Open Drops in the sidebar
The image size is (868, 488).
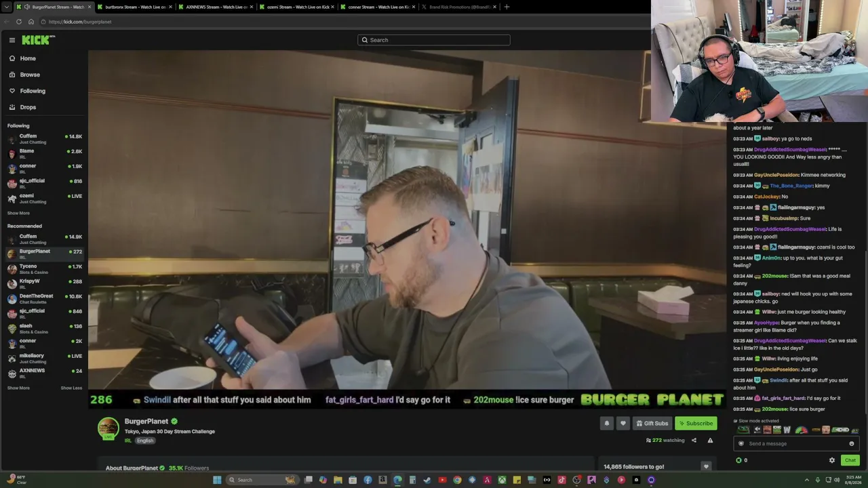click(x=28, y=107)
